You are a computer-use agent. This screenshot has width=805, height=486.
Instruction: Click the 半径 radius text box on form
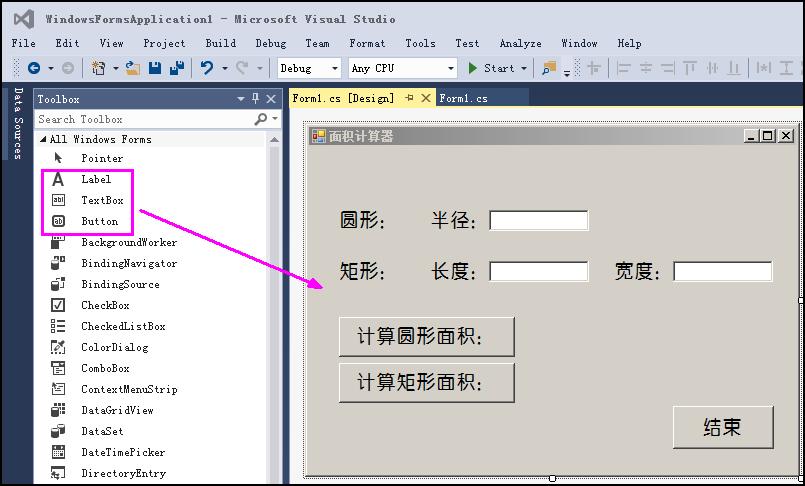tap(539, 220)
